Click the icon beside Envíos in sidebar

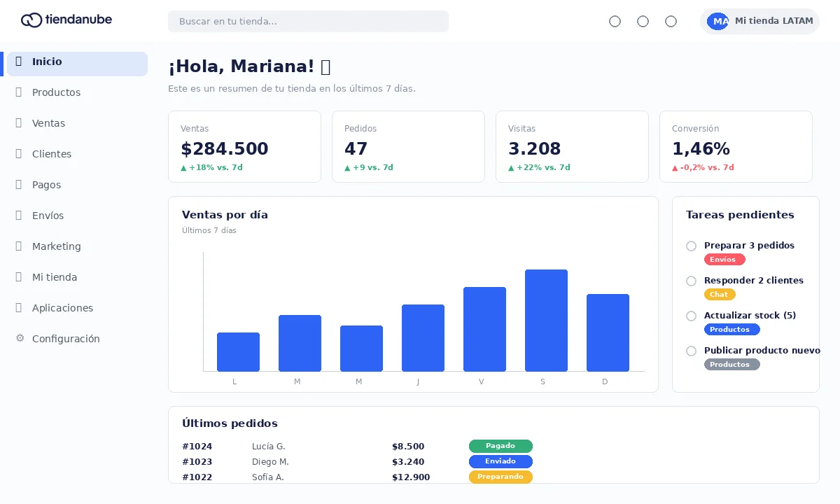(x=19, y=216)
